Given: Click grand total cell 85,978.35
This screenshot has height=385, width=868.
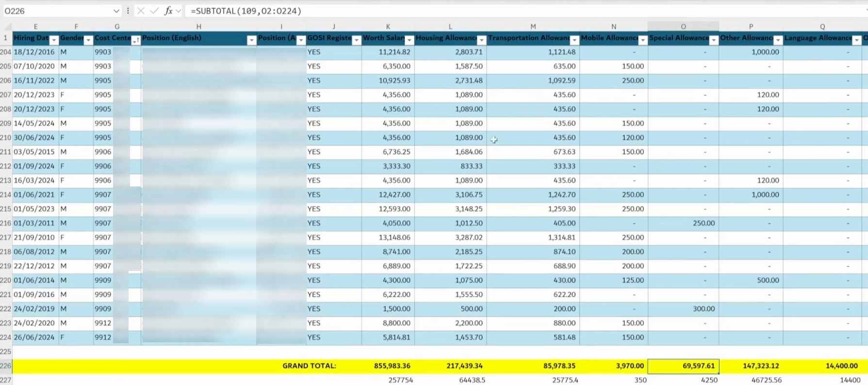Looking at the screenshot, I should click(x=533, y=366).
